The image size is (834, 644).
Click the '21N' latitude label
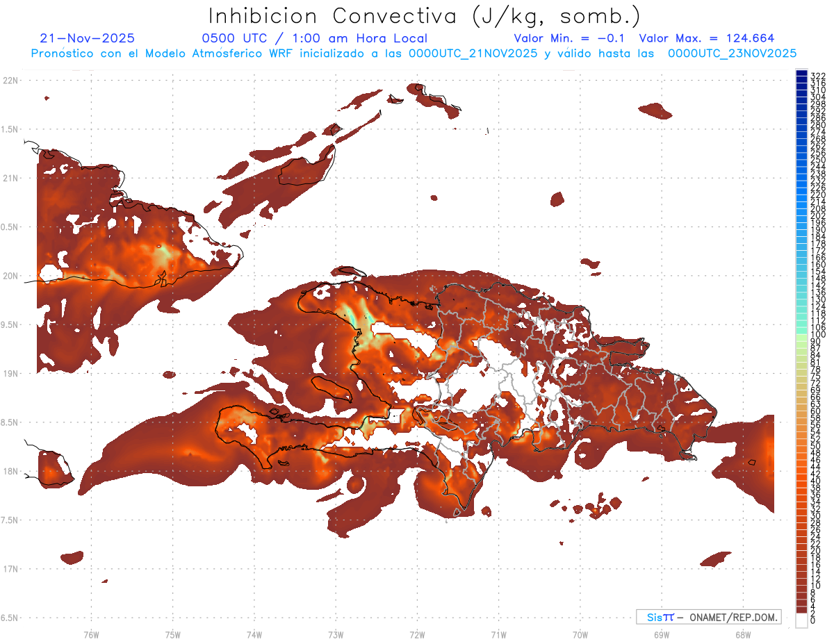click(10, 178)
